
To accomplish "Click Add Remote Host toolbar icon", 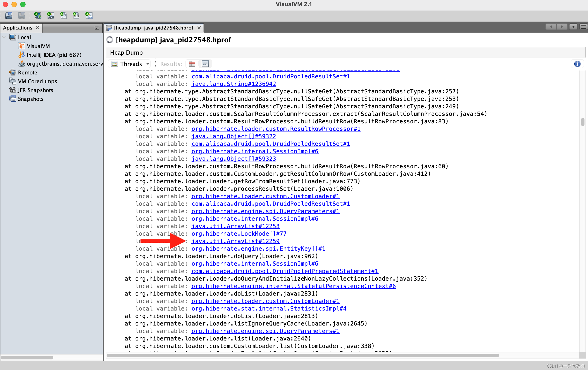I will click(38, 16).
